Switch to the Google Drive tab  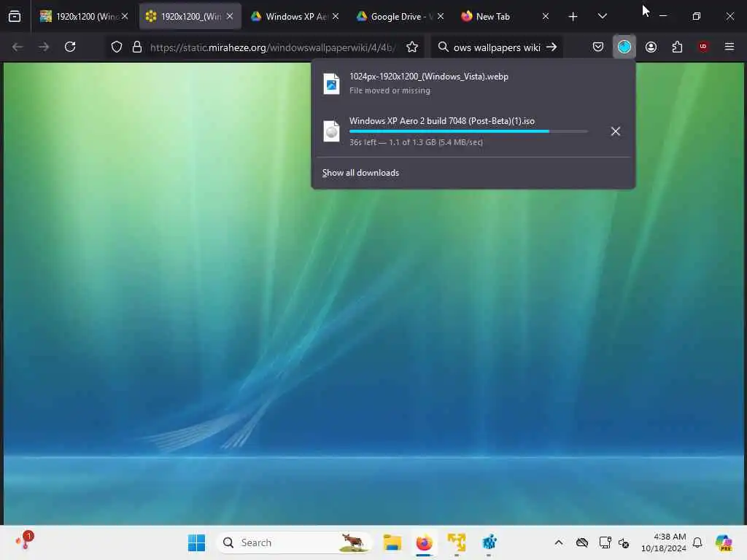click(x=400, y=17)
